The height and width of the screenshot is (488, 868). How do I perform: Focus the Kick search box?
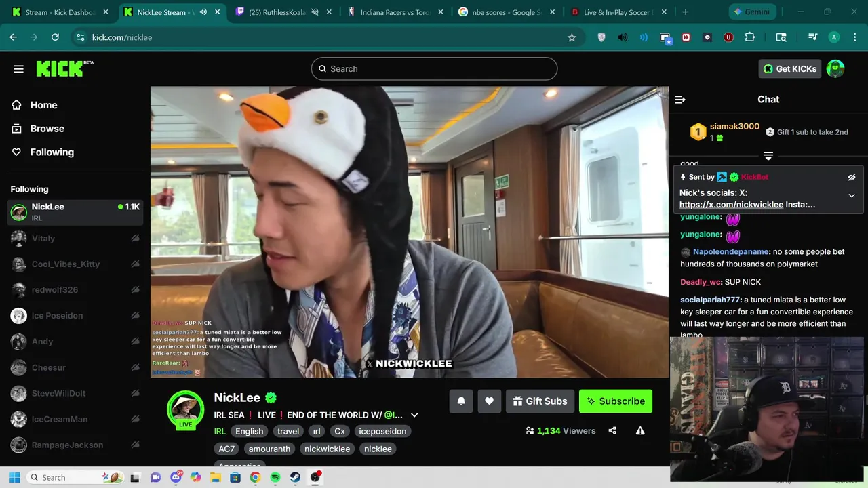coord(434,68)
